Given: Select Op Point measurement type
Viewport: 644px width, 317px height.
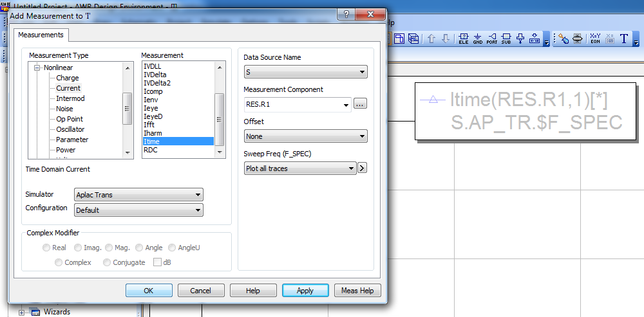Looking at the screenshot, I should pyautogui.click(x=70, y=119).
